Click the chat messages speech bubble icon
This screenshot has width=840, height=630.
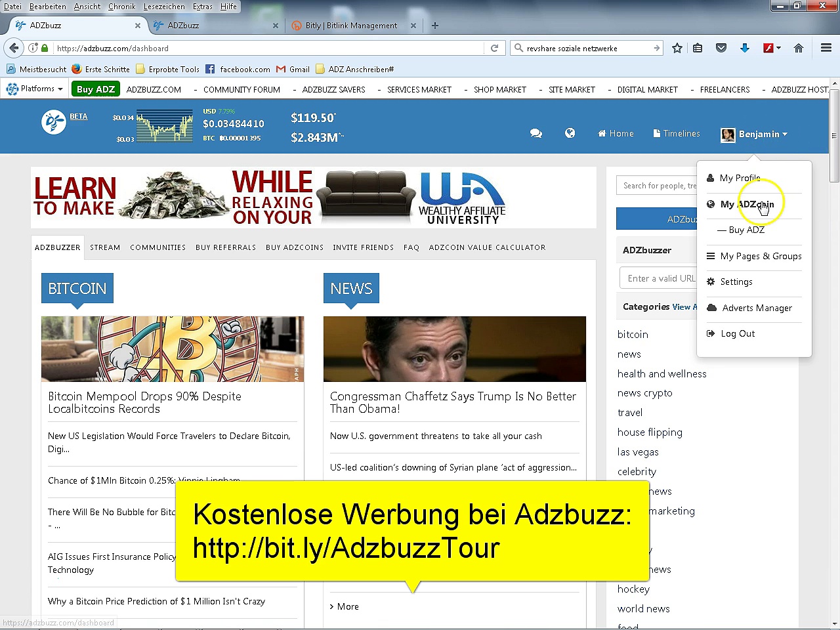point(535,133)
